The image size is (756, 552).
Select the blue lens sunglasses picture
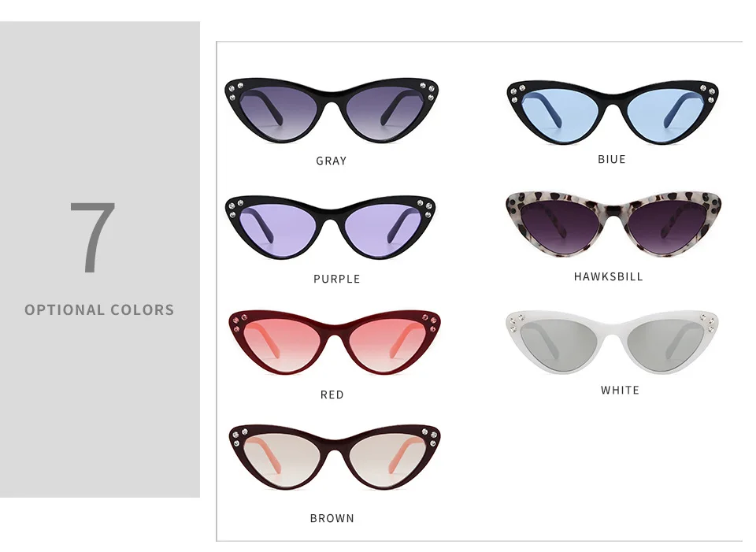(x=613, y=113)
